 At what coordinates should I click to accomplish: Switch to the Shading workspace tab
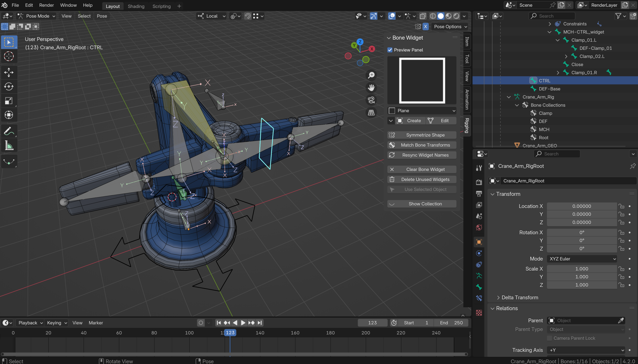(136, 6)
